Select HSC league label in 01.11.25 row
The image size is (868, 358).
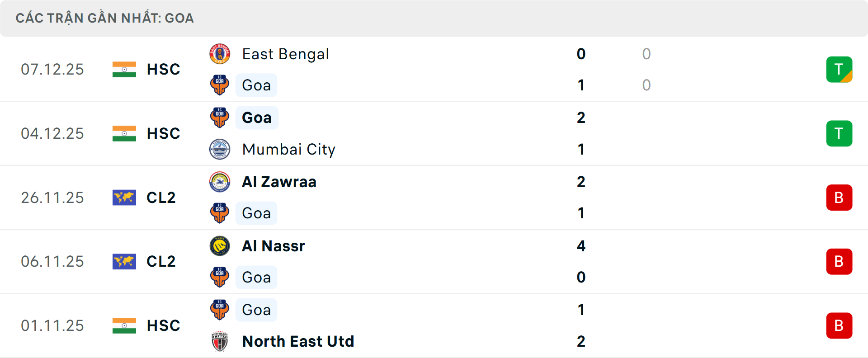click(x=163, y=325)
